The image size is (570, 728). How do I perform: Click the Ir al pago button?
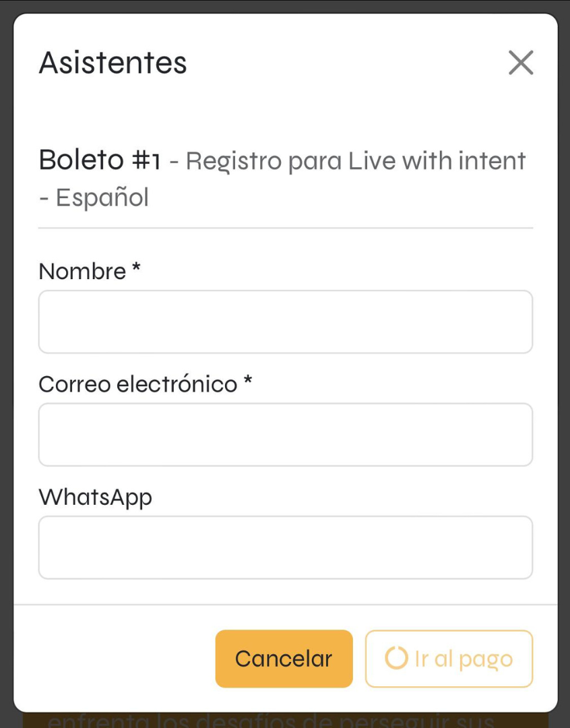449,659
